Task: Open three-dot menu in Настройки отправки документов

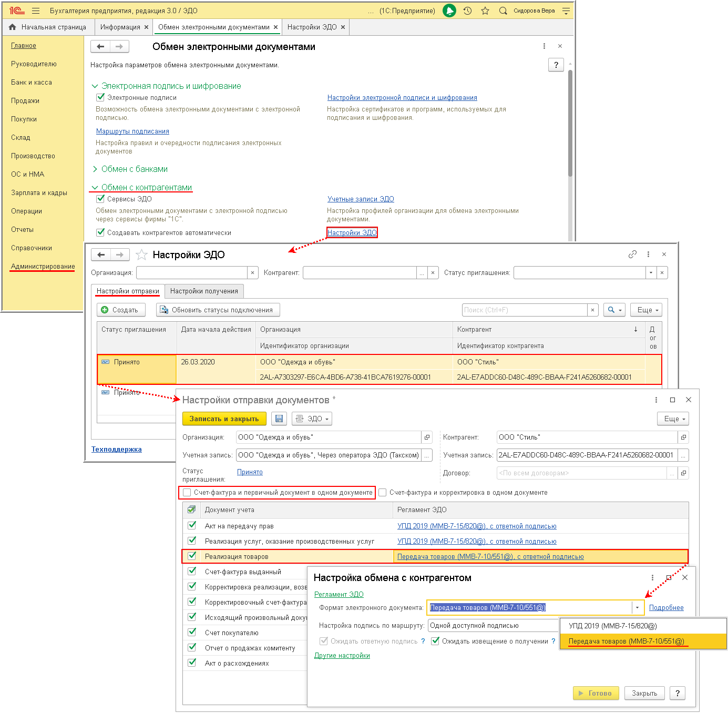Action: (656, 400)
